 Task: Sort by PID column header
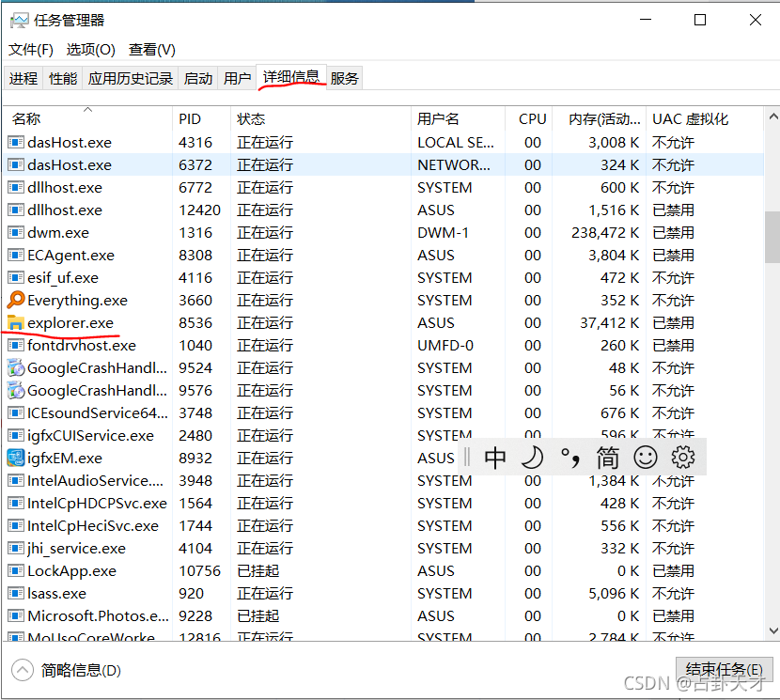click(x=201, y=119)
